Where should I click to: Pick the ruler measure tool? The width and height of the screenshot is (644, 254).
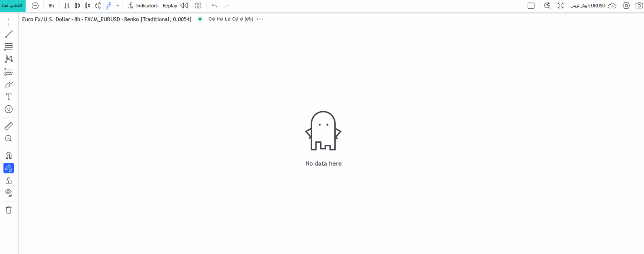pos(8,126)
